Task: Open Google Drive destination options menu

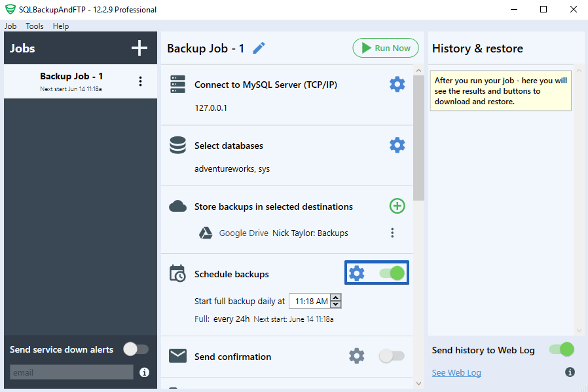Action: (x=392, y=233)
